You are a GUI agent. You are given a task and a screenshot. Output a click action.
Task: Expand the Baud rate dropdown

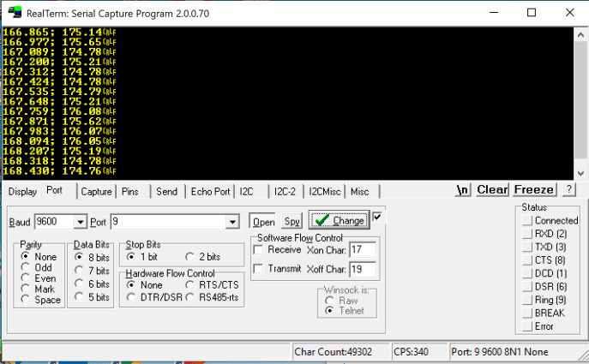(x=81, y=222)
